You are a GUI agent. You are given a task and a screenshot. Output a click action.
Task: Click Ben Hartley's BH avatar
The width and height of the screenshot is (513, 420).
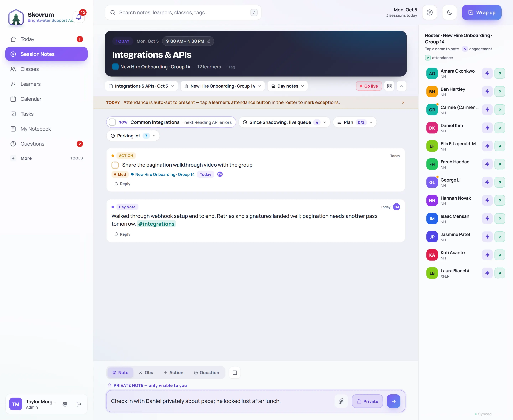432,92
